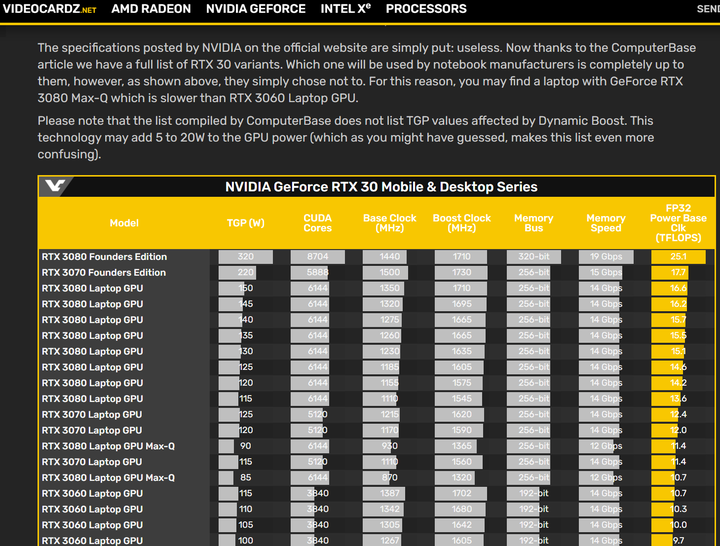Select the RTX 3080 Laptop GPU Max-Q 90W row name
Image resolution: width=720 pixels, height=546 pixels.
[108, 446]
